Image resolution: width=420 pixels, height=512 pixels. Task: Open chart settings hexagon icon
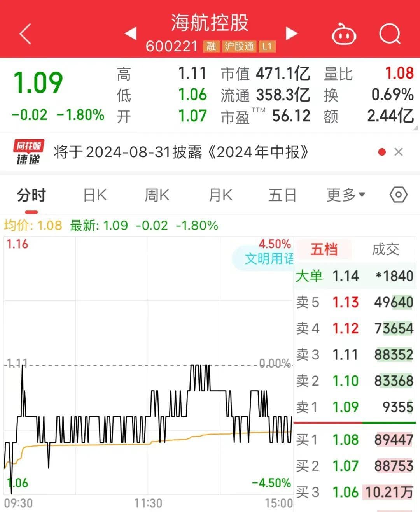click(x=399, y=195)
